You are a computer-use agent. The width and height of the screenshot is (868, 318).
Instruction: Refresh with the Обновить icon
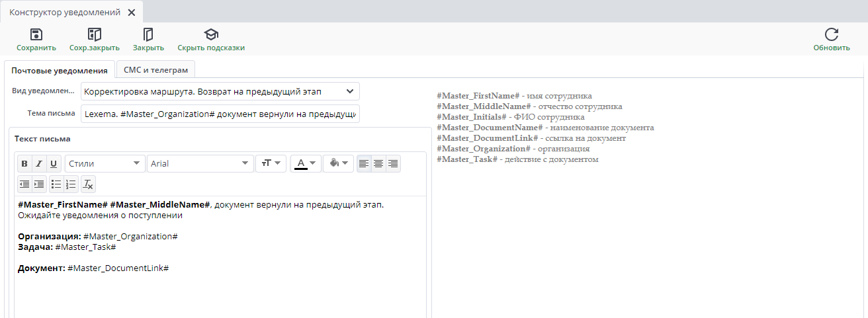coord(832,34)
